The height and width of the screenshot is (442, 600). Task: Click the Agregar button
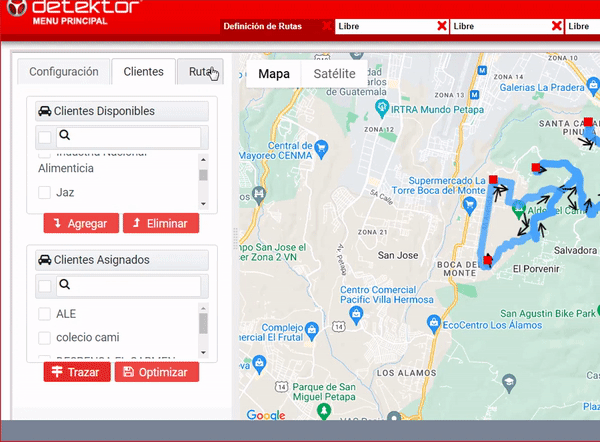tap(81, 223)
